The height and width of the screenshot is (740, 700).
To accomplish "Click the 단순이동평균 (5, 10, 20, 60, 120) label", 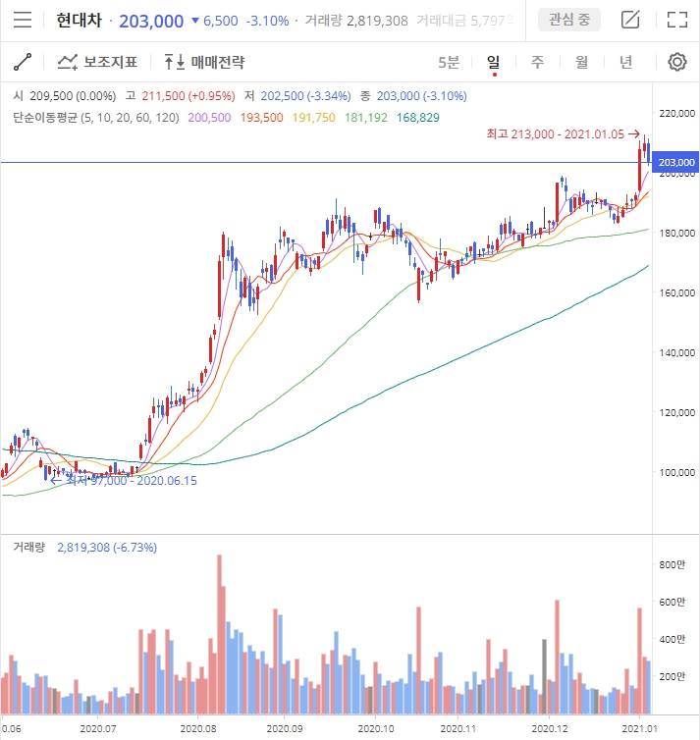I will 96,118.
